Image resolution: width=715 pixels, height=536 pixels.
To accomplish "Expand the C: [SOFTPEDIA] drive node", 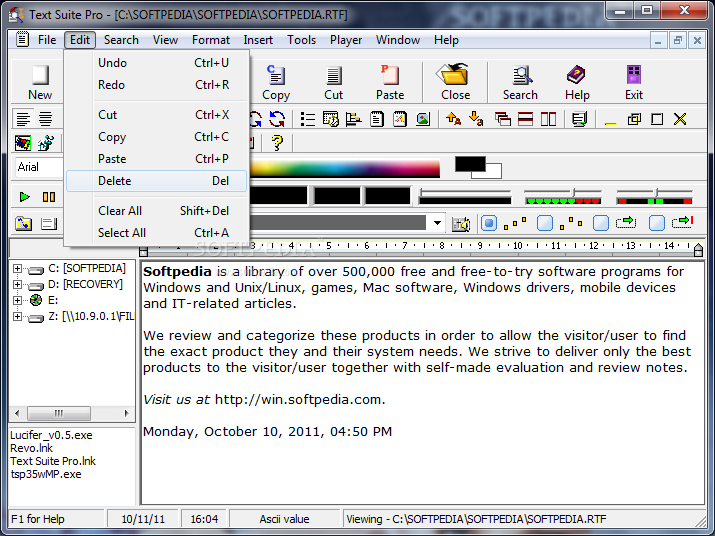I will [17, 268].
